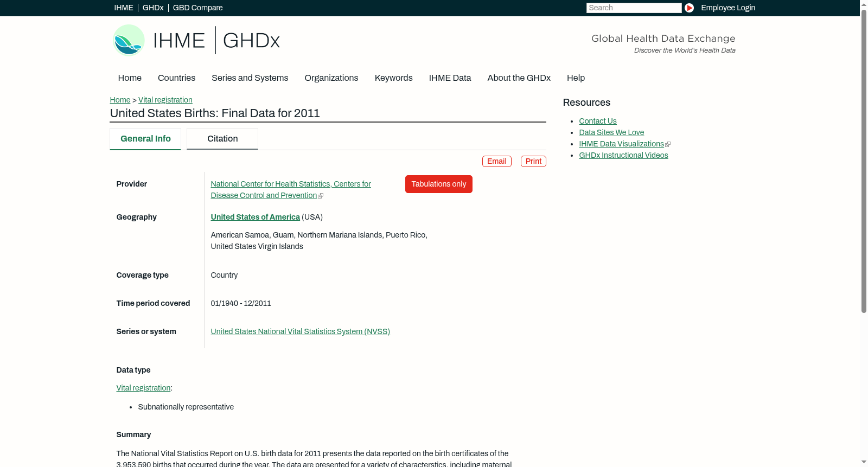The width and height of the screenshot is (868, 467).
Task: Select the General Info tab
Action: (x=145, y=139)
